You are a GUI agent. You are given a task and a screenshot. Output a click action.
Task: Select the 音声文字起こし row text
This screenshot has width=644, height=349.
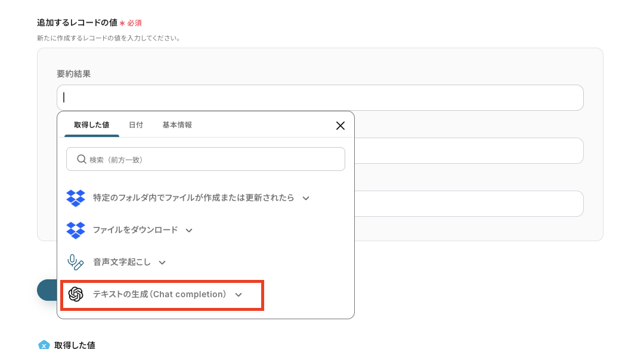pyautogui.click(x=122, y=262)
